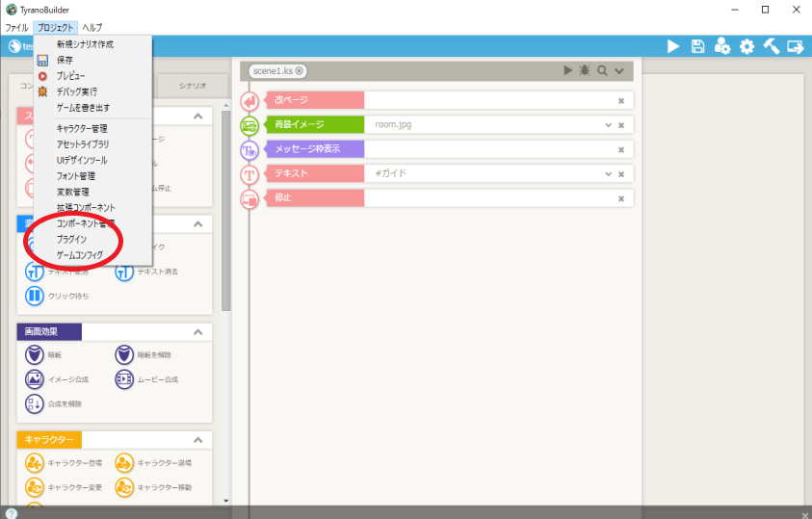Click the 停止 row's round icon

(x=249, y=198)
